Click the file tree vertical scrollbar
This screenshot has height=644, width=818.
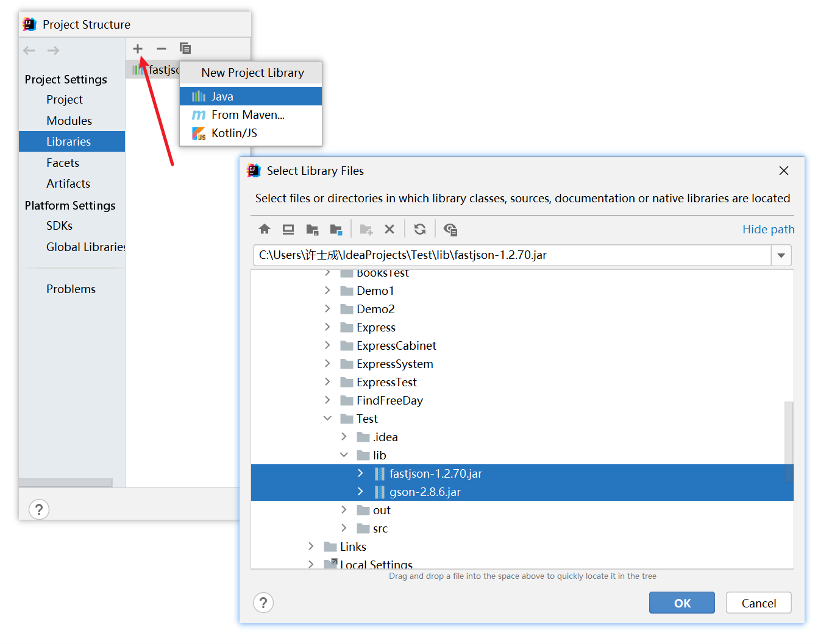tap(789, 442)
